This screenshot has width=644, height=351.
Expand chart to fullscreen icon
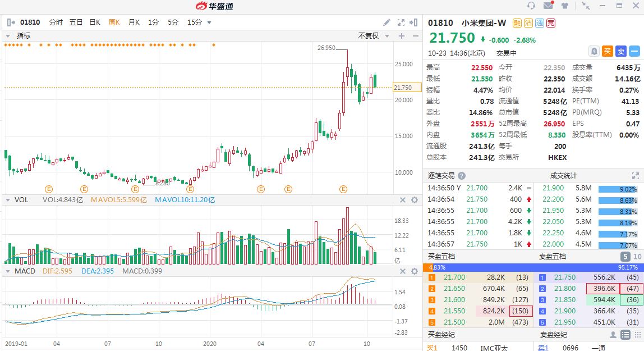point(401,22)
